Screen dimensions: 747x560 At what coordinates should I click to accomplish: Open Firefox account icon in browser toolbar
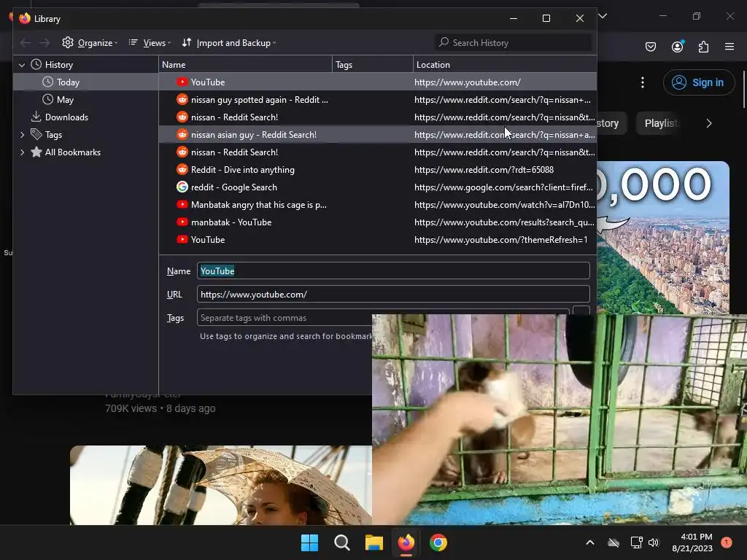click(x=678, y=46)
